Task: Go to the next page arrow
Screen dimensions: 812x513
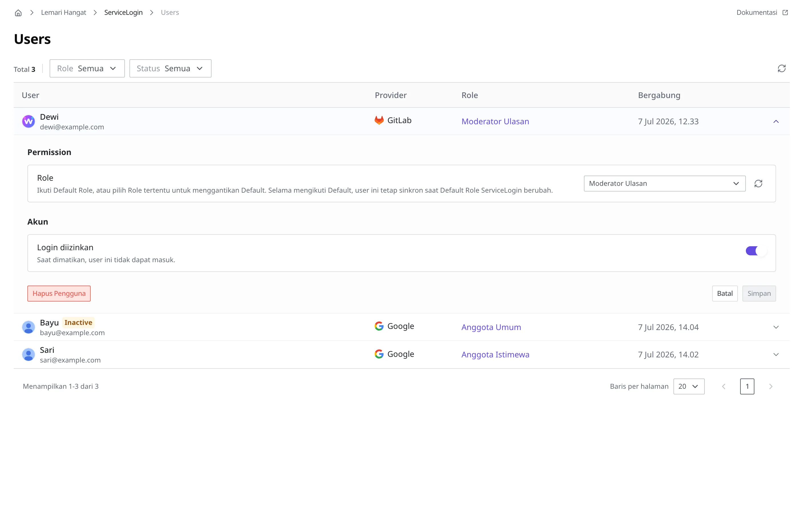Action: pos(771,386)
